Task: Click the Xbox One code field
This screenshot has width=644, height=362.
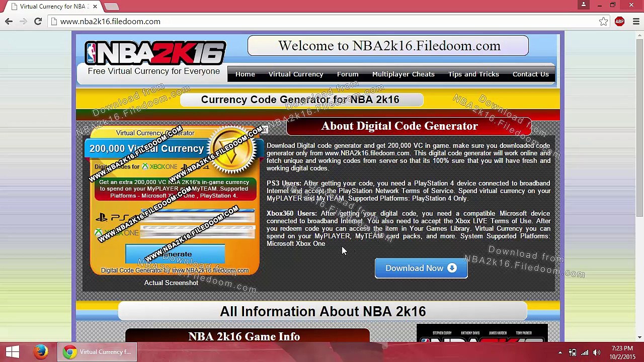Action: coord(198,232)
